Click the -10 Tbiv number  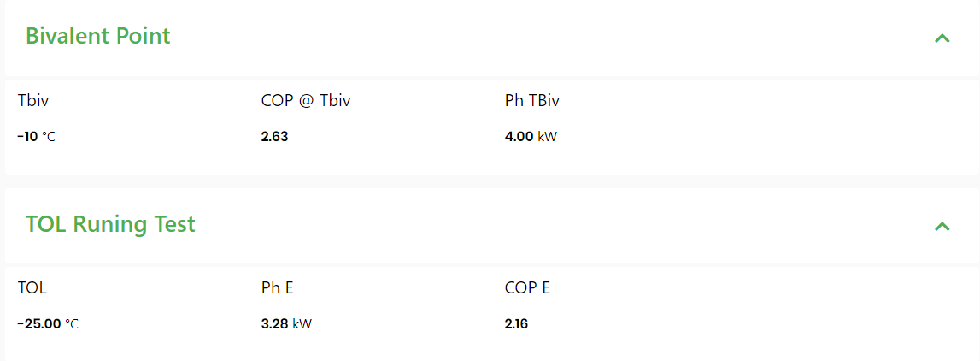click(x=27, y=137)
